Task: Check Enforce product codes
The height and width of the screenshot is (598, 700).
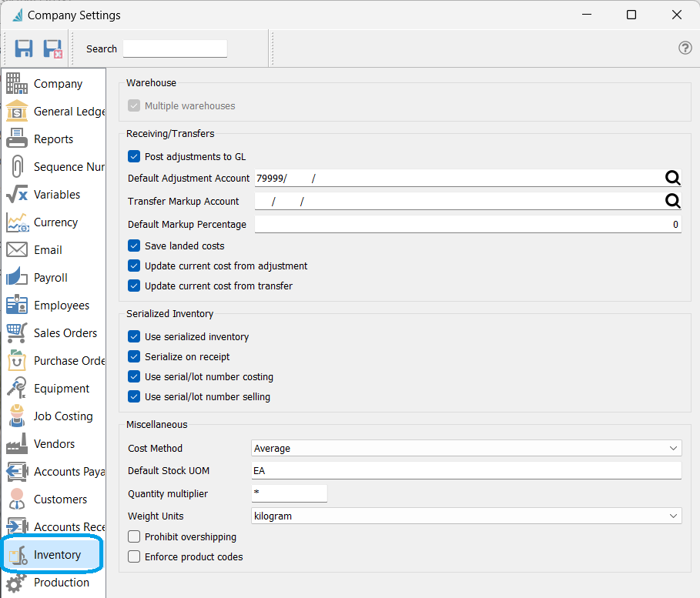Action: [134, 557]
